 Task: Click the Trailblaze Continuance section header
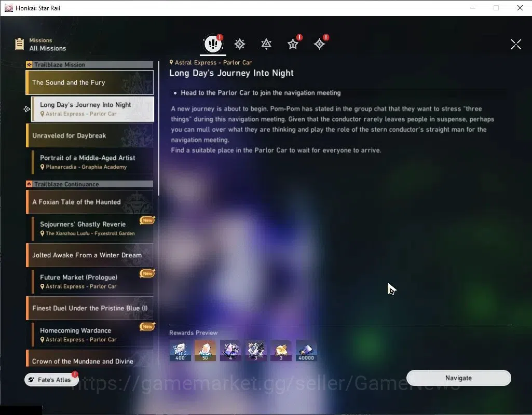[90, 184]
